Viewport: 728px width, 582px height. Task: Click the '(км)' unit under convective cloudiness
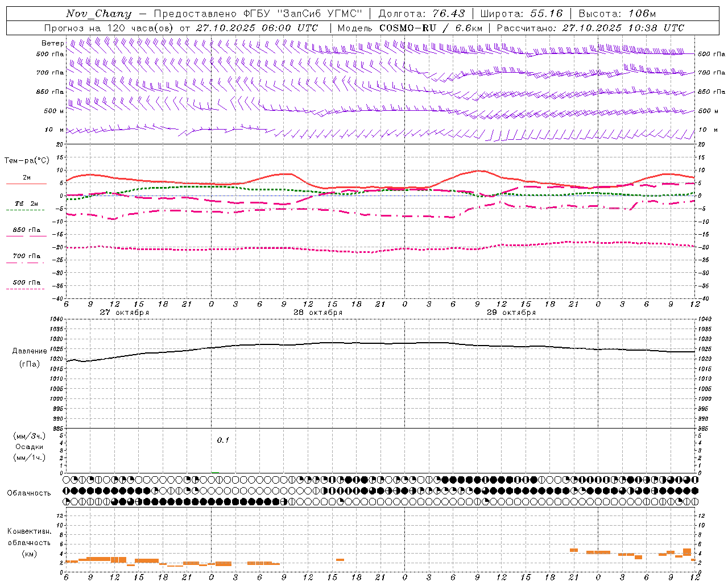click(x=30, y=554)
